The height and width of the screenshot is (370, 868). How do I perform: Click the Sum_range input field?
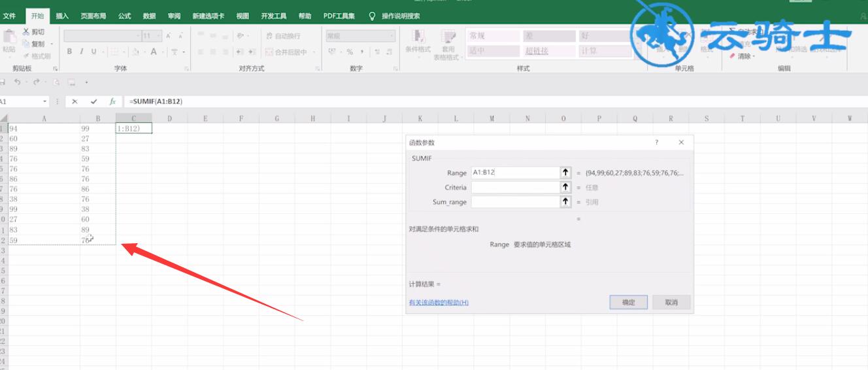tap(514, 202)
